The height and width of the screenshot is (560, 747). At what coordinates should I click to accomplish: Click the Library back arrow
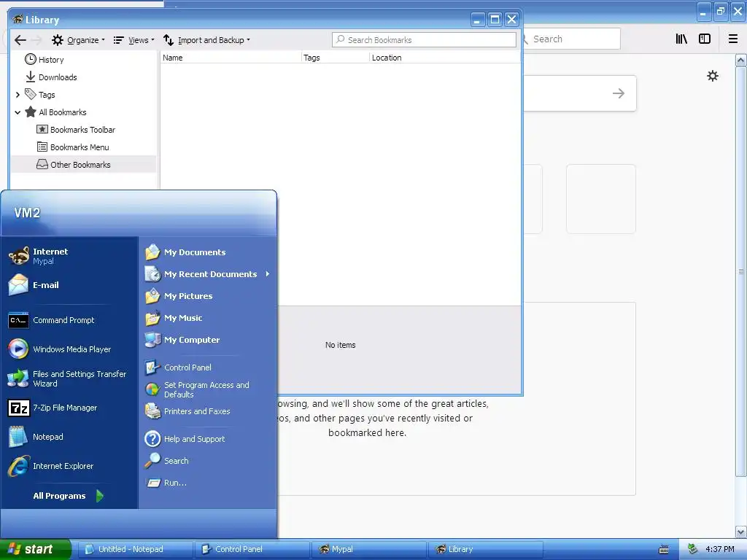pos(20,40)
